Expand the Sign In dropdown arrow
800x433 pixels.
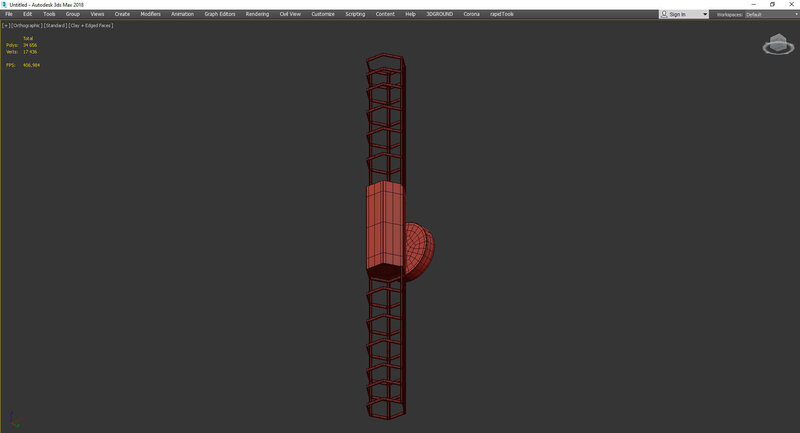(705, 14)
